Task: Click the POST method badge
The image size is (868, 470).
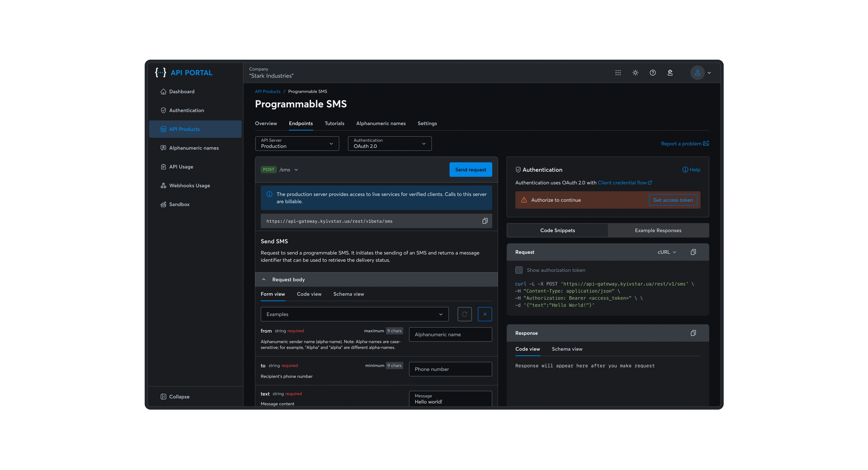Action: [x=269, y=170]
